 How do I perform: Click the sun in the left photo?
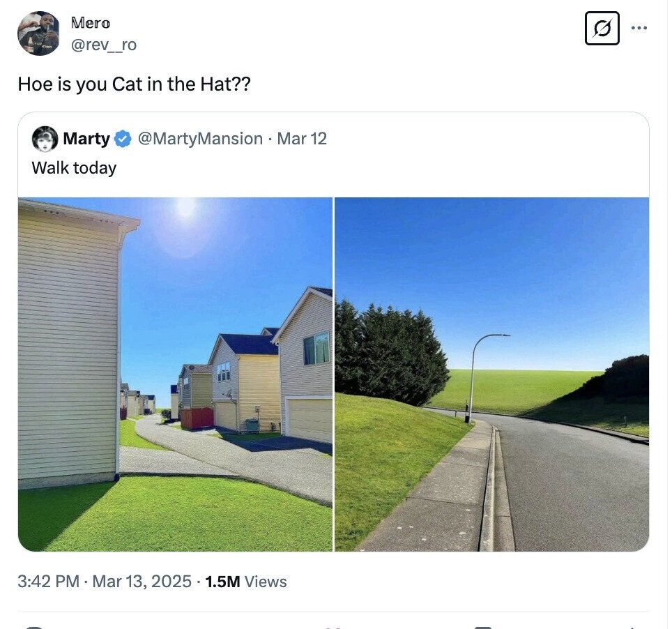[185, 209]
